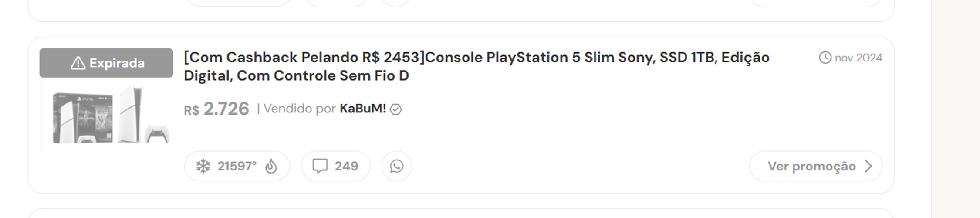The image size is (980, 218).
Task: Open the 249 comments button
Action: pos(335,166)
